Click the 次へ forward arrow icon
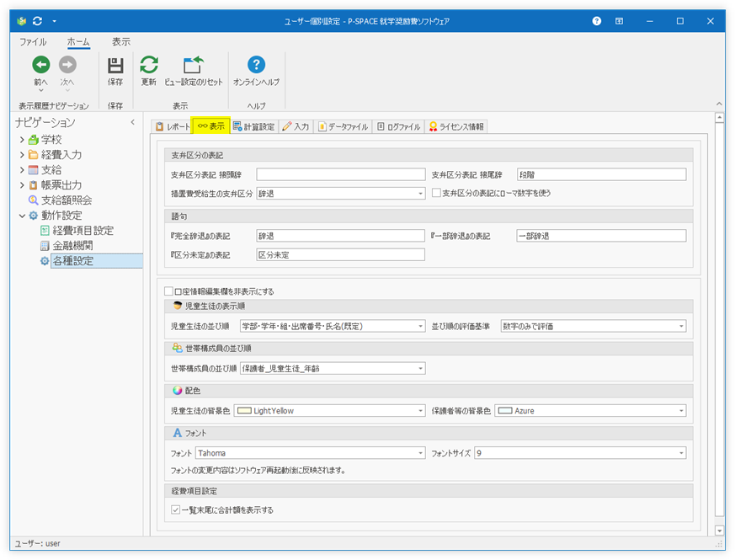 (x=67, y=65)
